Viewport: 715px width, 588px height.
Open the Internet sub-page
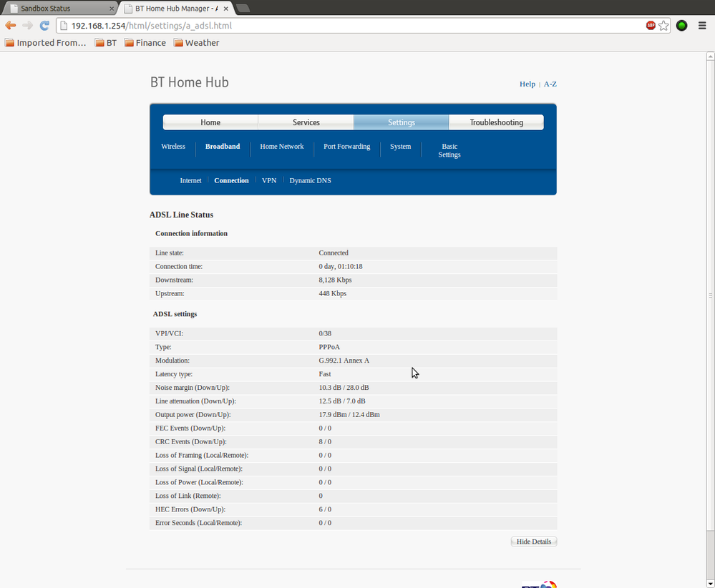coord(190,180)
